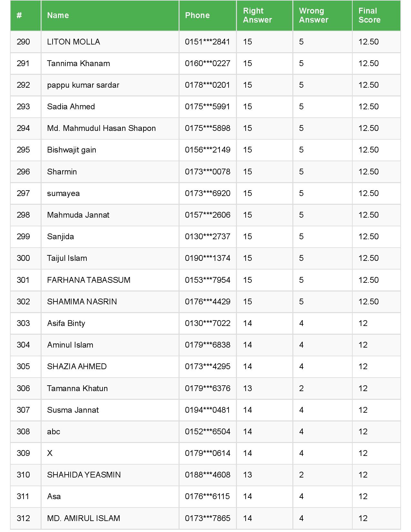
Task: Click the name FARHANA TABASSUM
Action: click(89, 280)
